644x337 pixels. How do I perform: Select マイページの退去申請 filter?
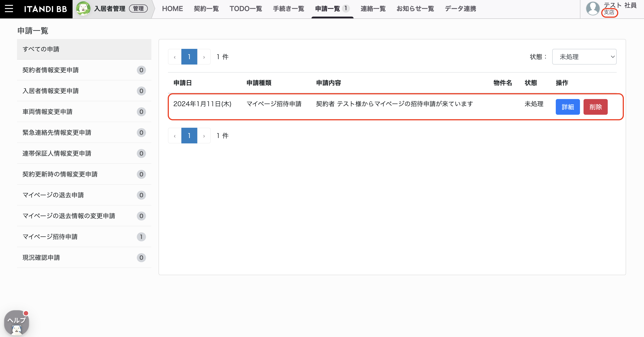point(84,195)
